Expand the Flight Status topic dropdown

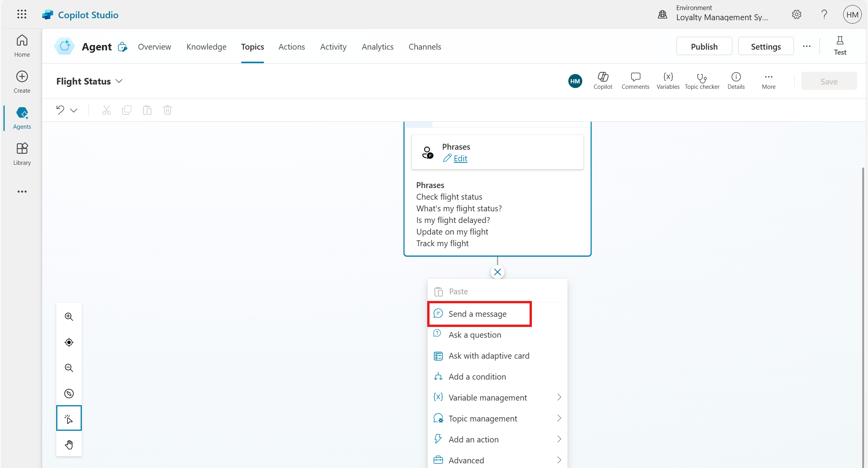pos(119,81)
